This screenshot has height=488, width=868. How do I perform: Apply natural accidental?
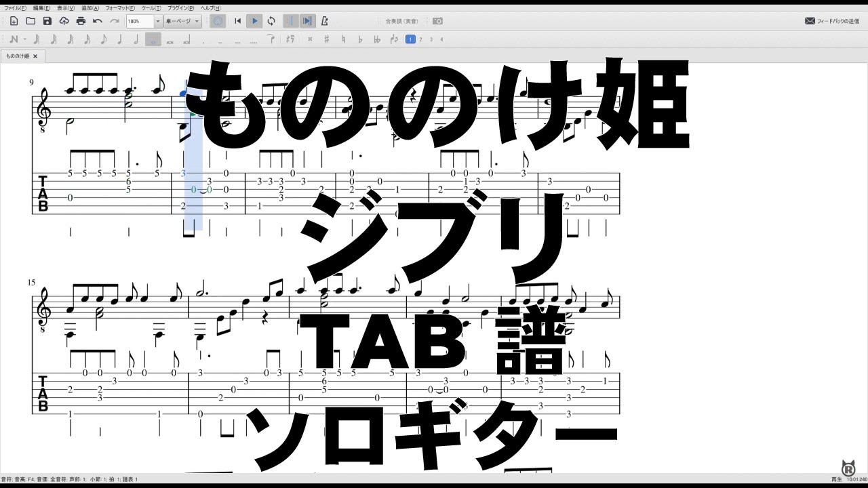pyautogui.click(x=343, y=39)
